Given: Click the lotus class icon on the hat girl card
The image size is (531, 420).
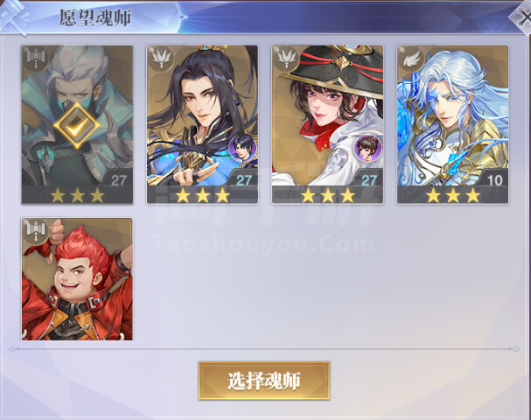Looking at the screenshot, I should 287,58.
